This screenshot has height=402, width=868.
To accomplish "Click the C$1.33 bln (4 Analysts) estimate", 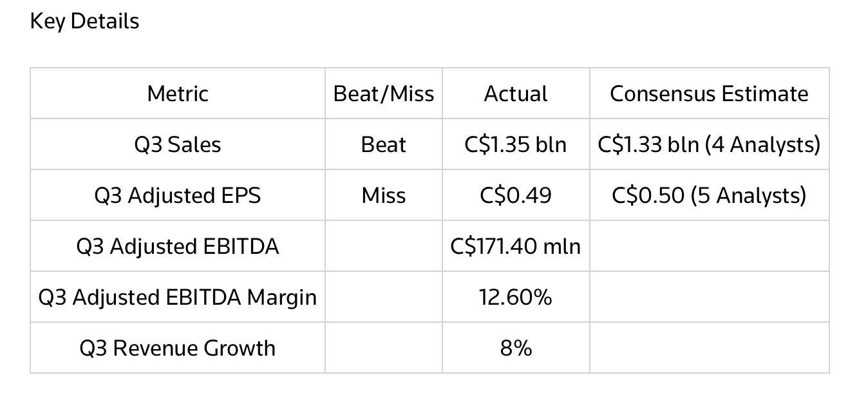I will pyautogui.click(x=709, y=145).
